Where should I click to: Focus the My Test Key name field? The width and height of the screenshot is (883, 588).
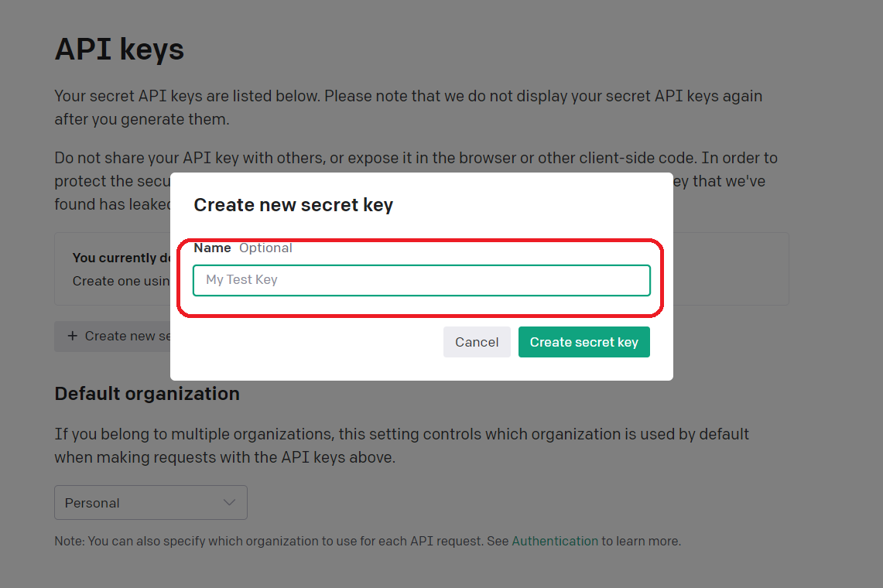click(x=421, y=280)
